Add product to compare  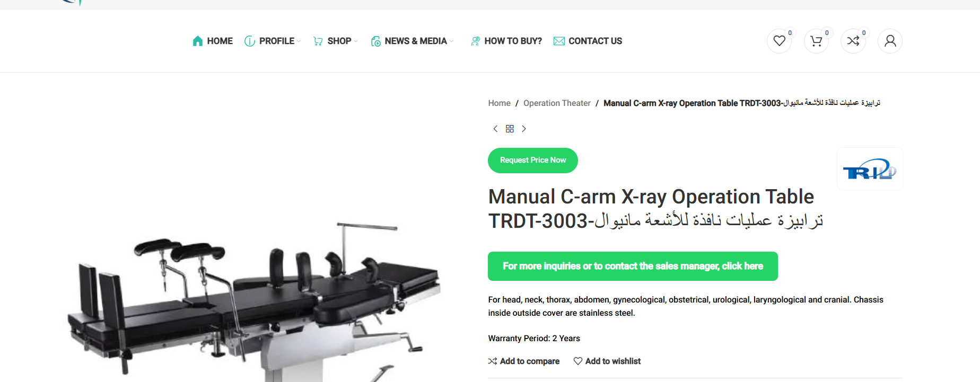524,361
